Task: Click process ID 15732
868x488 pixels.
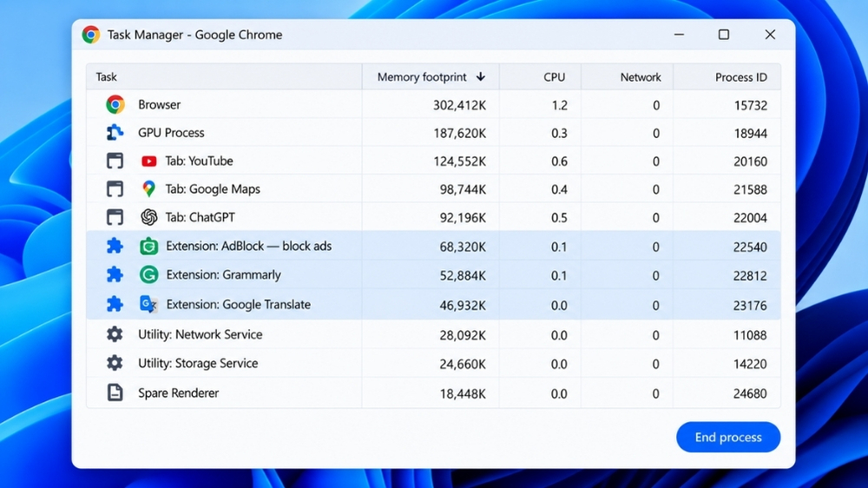Action: (x=750, y=105)
